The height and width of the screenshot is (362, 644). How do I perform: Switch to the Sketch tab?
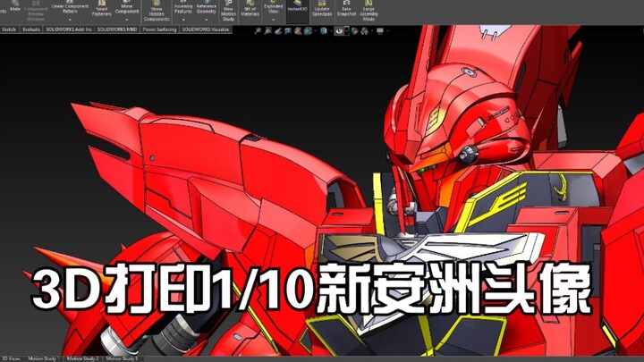tap(9, 29)
